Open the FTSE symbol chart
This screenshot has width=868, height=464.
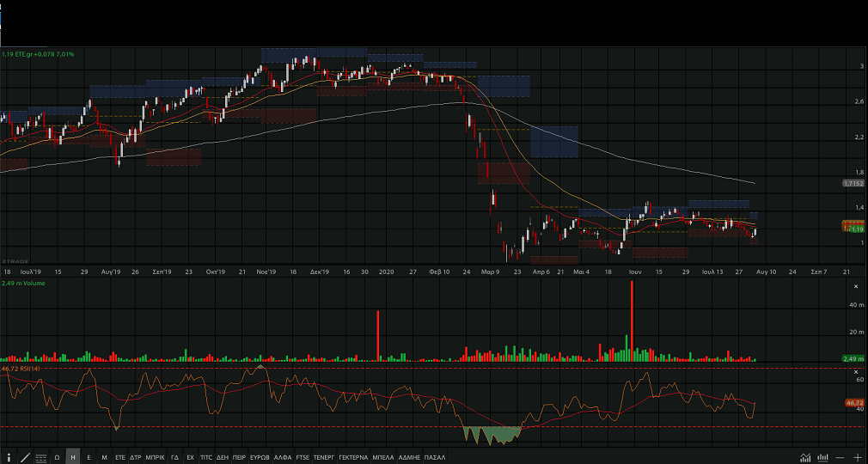[x=303, y=457]
